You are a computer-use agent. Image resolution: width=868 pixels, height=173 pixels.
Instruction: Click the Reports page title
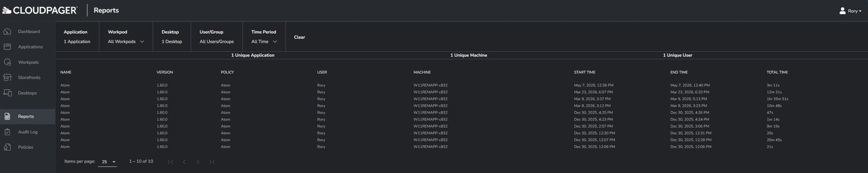click(x=106, y=11)
